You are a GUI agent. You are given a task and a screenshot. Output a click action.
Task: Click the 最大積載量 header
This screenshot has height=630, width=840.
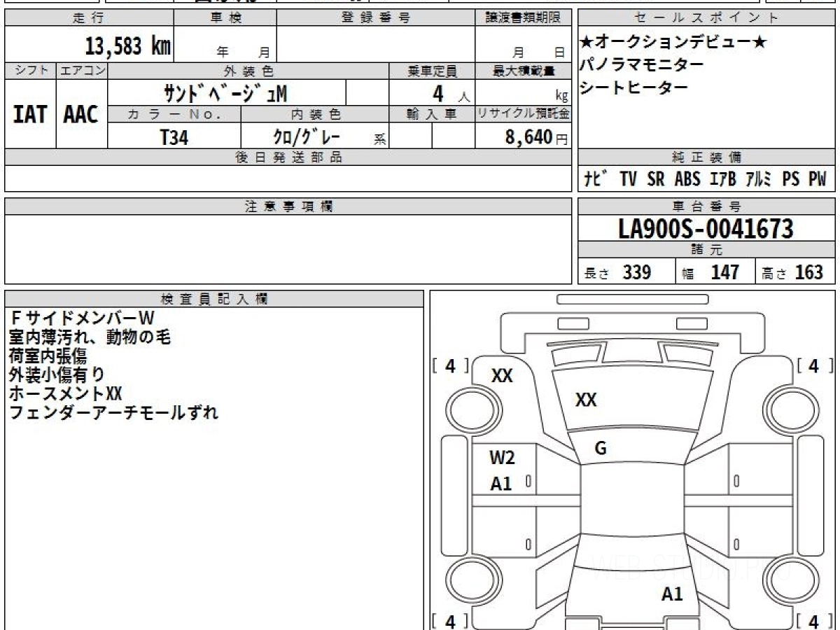(523, 71)
